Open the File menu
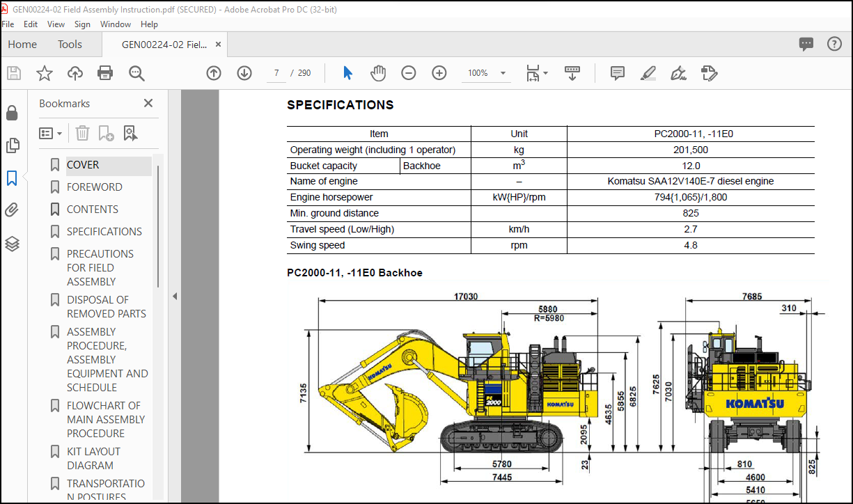 pyautogui.click(x=8, y=24)
